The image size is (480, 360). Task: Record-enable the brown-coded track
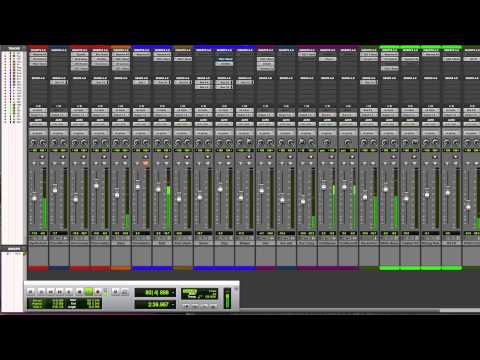click(187, 157)
